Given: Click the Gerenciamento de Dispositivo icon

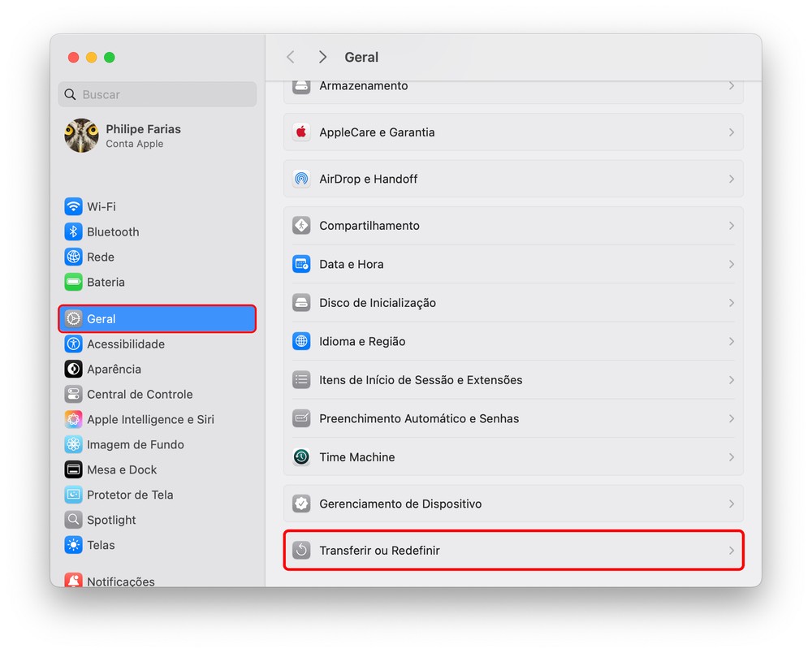Looking at the screenshot, I should [x=301, y=504].
